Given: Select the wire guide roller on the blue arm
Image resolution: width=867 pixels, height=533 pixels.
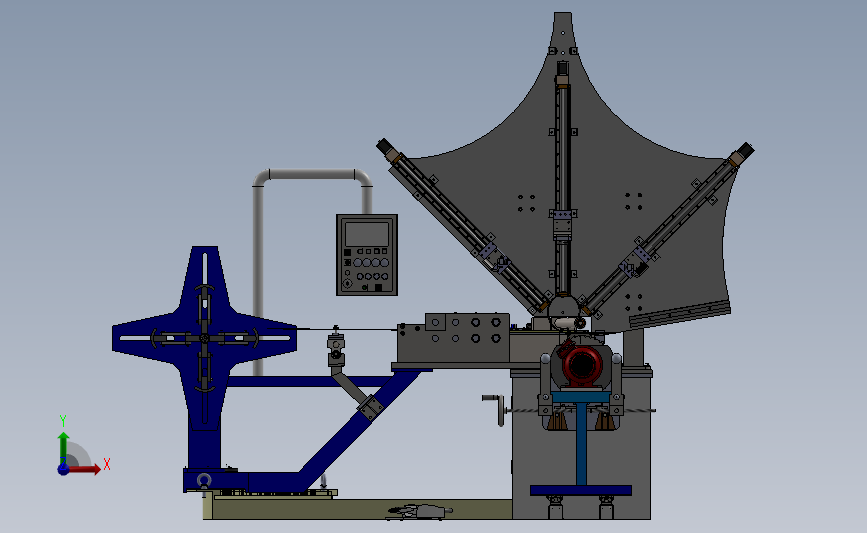Looking at the screenshot, I should coord(336,348).
